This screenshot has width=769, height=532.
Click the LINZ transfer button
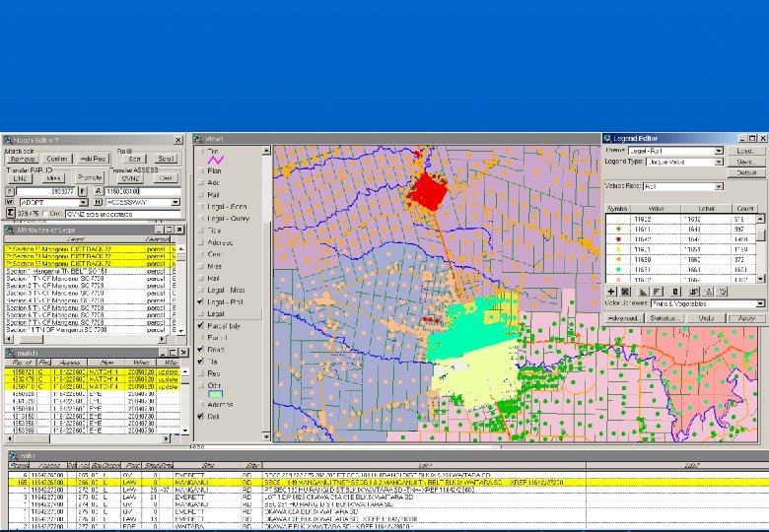coord(20,178)
